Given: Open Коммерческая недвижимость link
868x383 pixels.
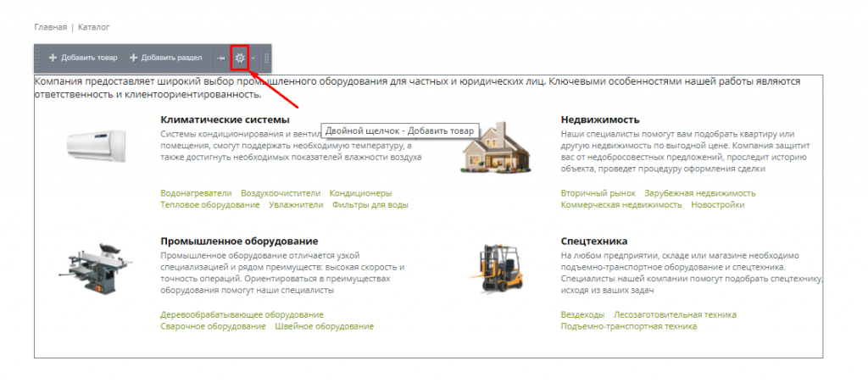Looking at the screenshot, I should (621, 205).
